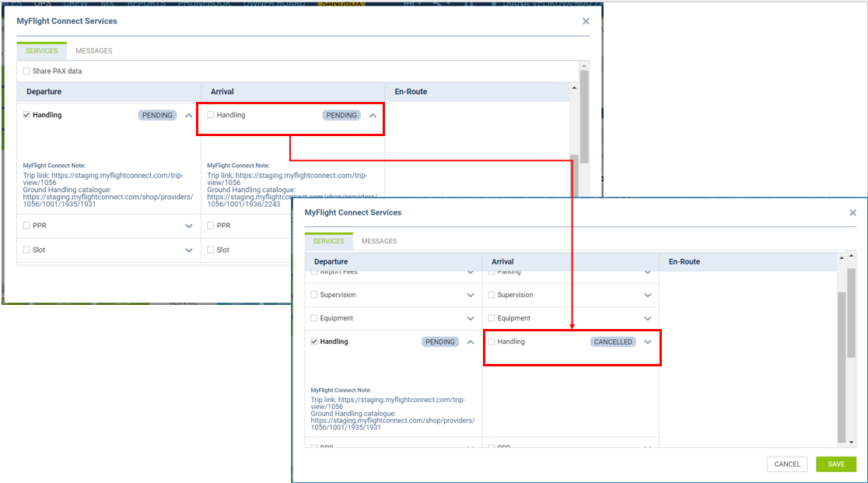Tick Departure Equipment in the front window
The height and width of the screenshot is (483, 868).
[x=314, y=318]
